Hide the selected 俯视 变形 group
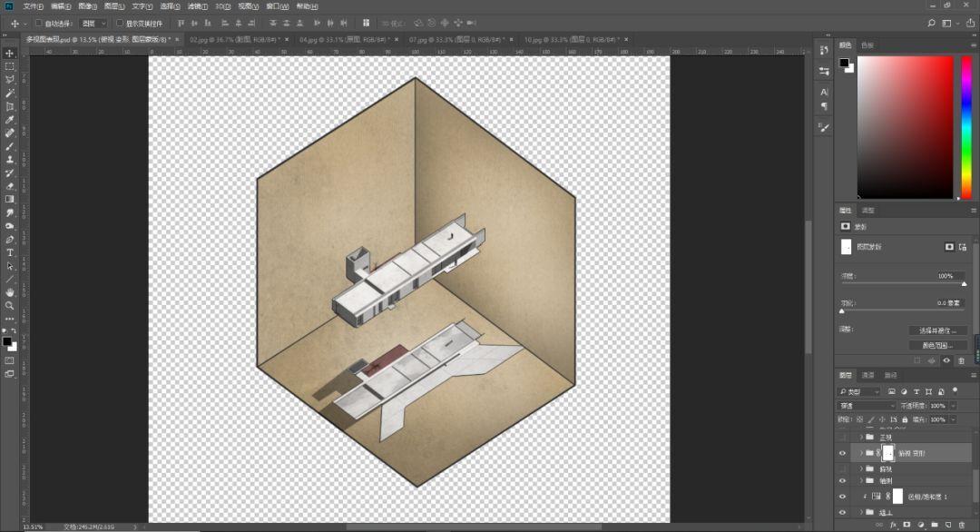 pyautogui.click(x=842, y=453)
